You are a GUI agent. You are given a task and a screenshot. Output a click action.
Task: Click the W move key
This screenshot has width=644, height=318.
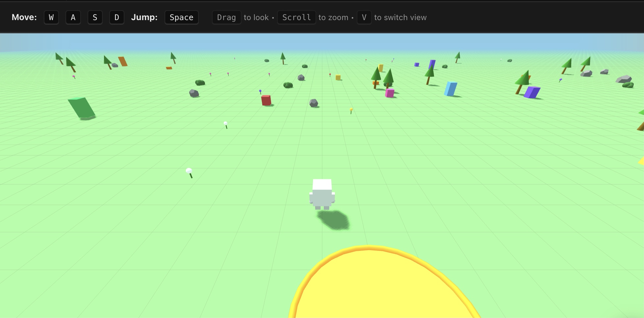coord(51,17)
